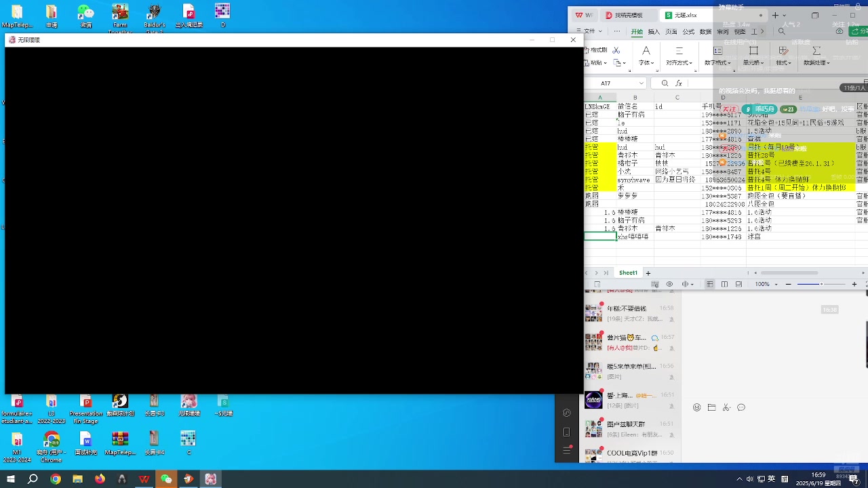868x488 pixels.
Task: Open WeChat from the taskbar
Action: 166,479
